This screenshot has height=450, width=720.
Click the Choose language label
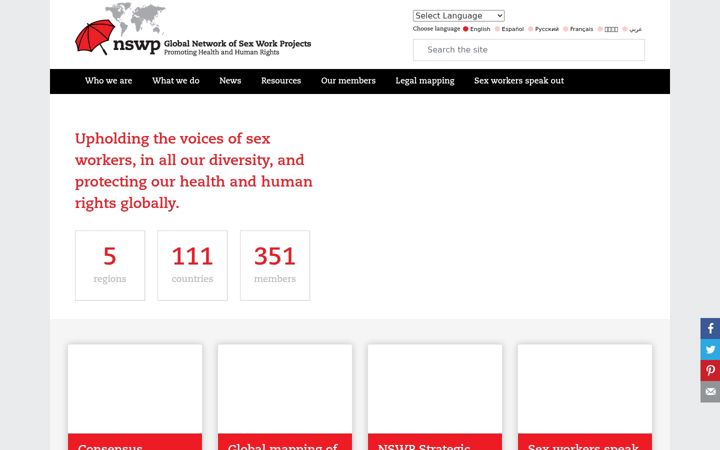point(436,28)
